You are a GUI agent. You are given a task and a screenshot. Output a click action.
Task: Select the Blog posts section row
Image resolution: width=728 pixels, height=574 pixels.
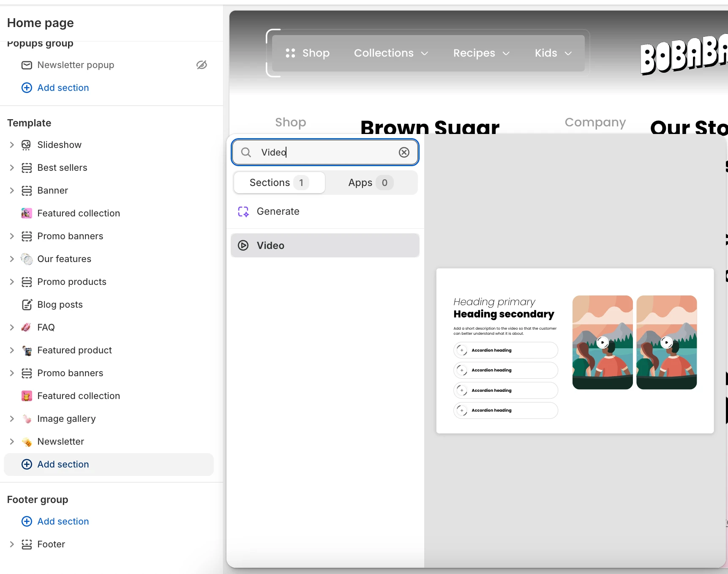click(109, 305)
